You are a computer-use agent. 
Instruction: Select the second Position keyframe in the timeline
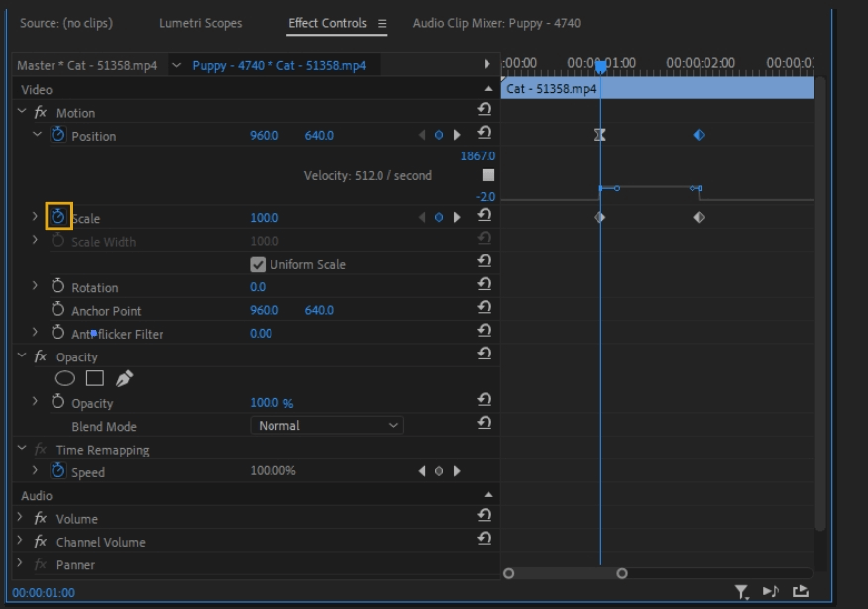point(699,135)
